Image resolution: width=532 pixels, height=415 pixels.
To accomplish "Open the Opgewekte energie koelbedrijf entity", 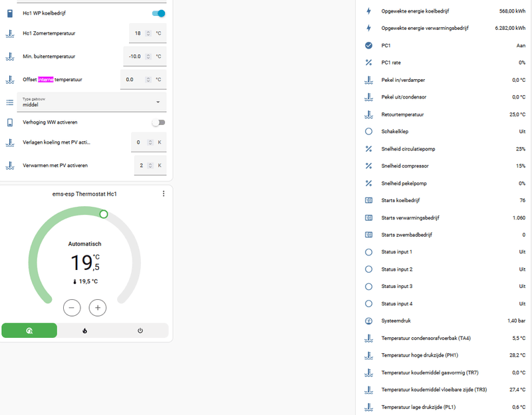I will [445, 11].
